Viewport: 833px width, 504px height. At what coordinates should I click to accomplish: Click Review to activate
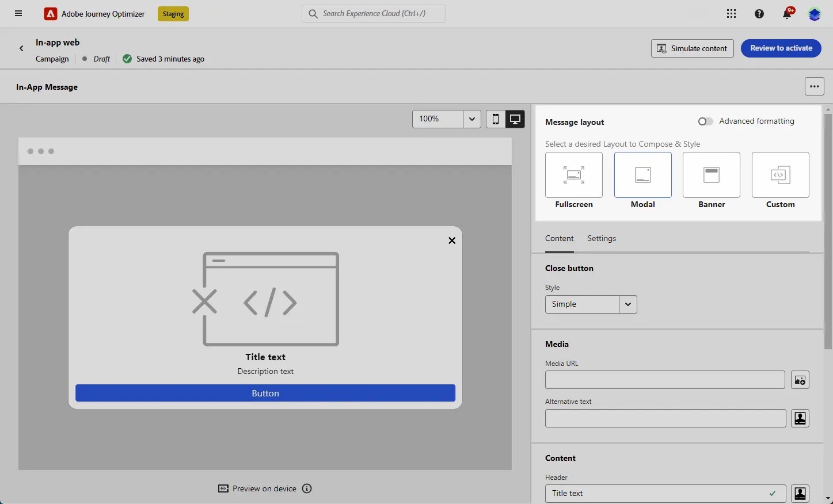(x=781, y=48)
